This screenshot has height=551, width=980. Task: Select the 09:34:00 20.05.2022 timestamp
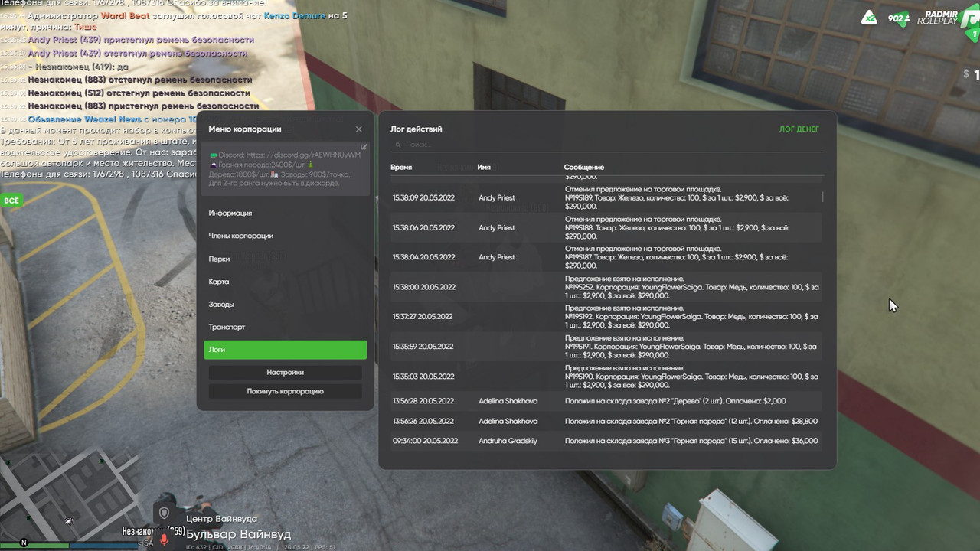point(425,441)
